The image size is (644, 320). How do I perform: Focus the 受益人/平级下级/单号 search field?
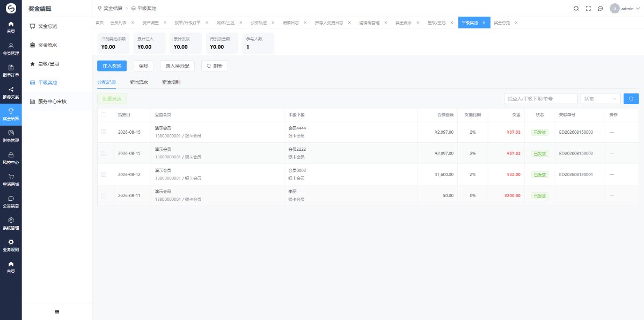coord(541,99)
